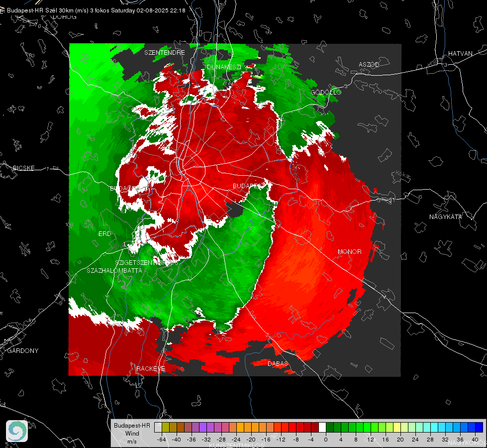
Task: Click the 'Wind' legend label
Action: [132, 434]
